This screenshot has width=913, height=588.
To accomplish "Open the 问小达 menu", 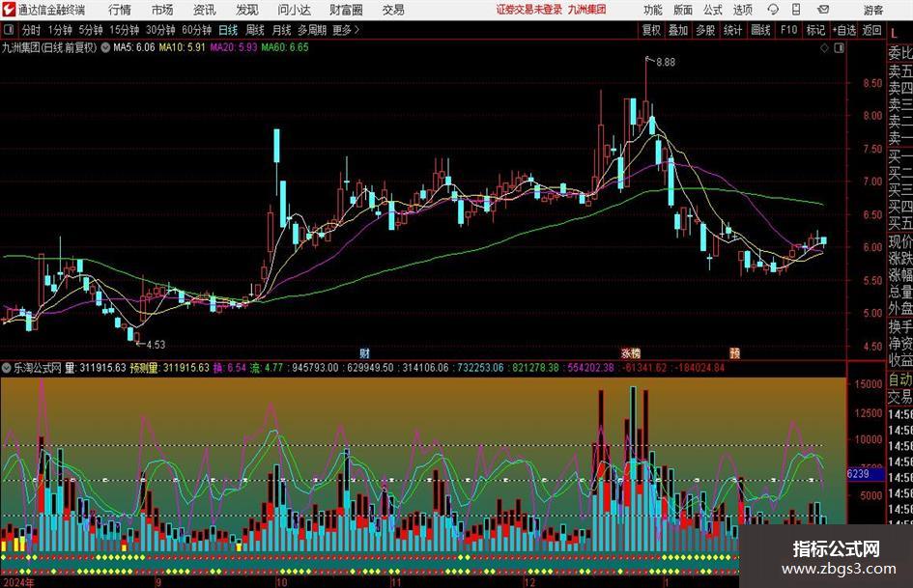I will click(x=294, y=10).
